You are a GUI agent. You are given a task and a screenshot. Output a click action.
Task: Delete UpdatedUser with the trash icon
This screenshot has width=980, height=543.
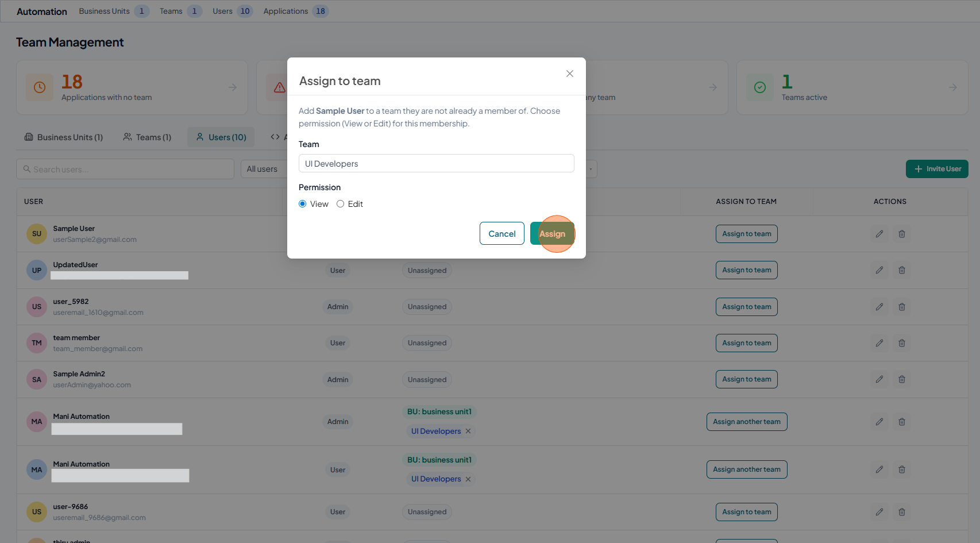[x=902, y=270]
